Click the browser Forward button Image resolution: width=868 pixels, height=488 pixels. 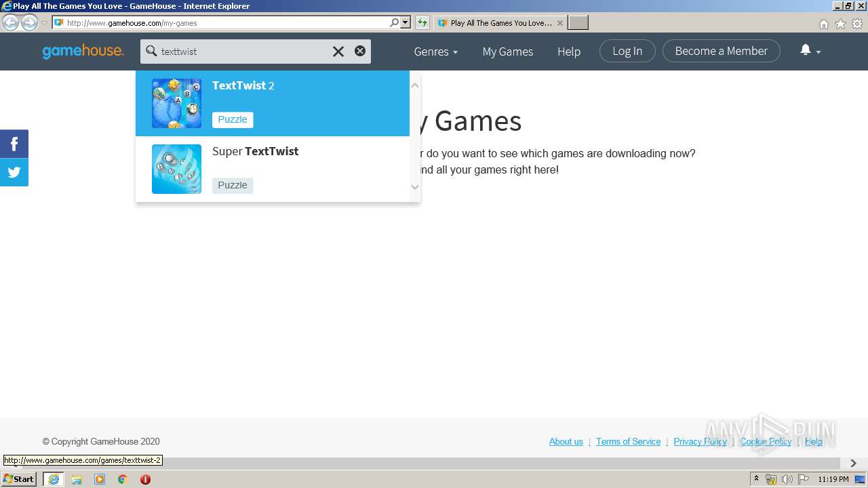point(29,22)
